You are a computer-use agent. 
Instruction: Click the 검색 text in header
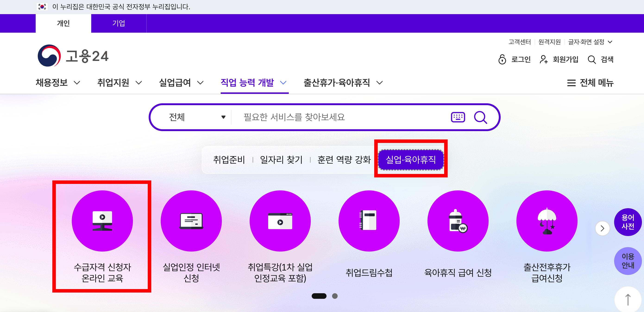(x=607, y=60)
